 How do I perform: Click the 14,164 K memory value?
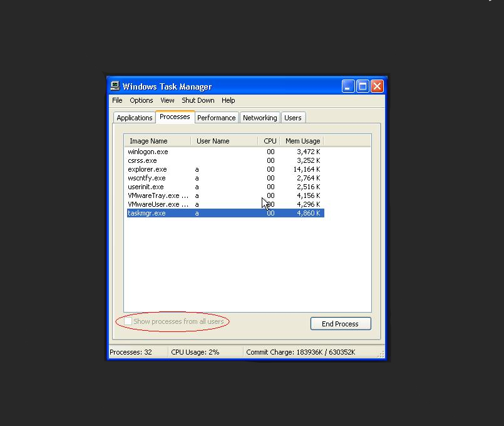[307, 169]
